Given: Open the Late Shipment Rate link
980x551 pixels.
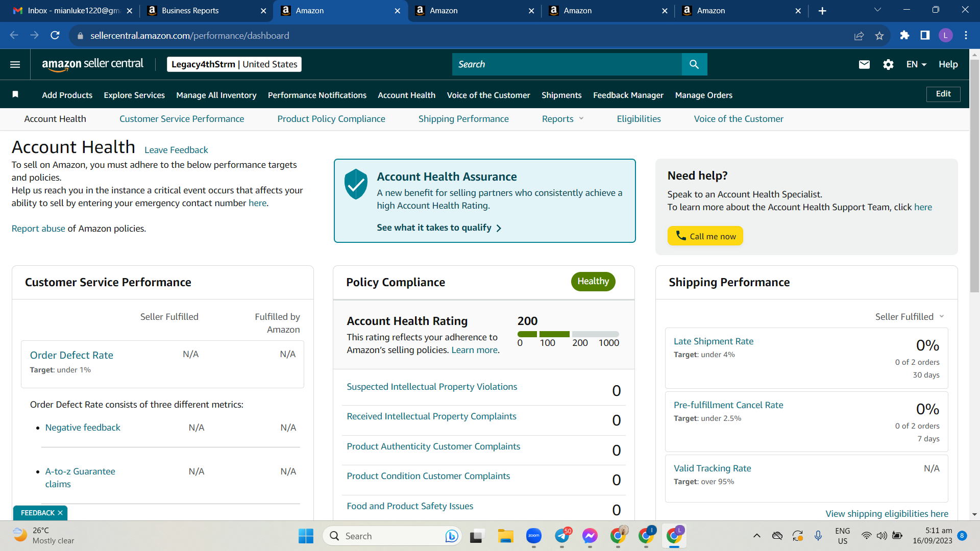Looking at the screenshot, I should point(714,341).
